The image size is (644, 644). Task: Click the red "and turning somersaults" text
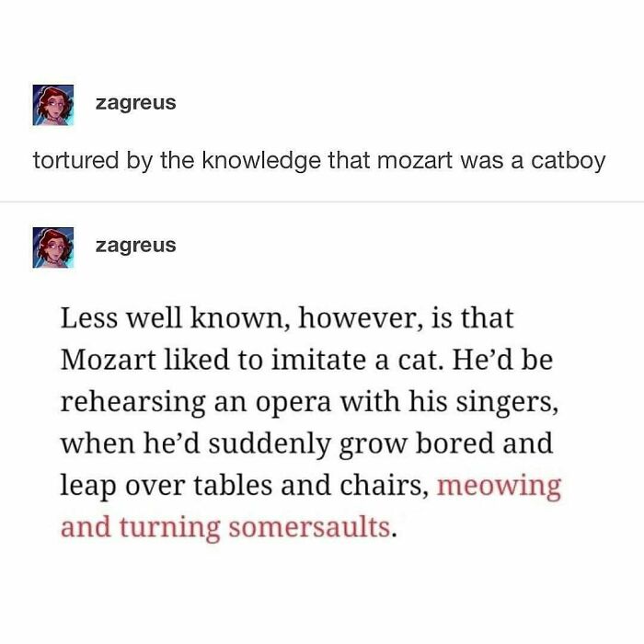tap(226, 528)
